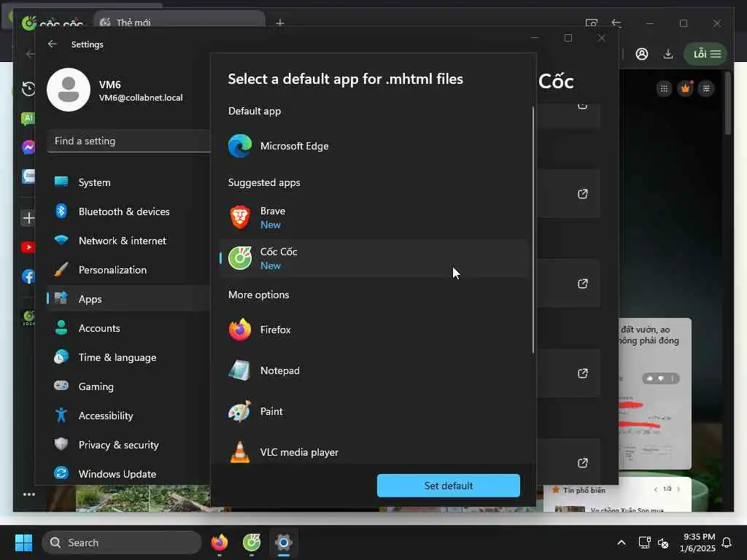747x560 pixels.
Task: Open Messenger in Cốc Cốc sidebar
Action: click(x=28, y=147)
